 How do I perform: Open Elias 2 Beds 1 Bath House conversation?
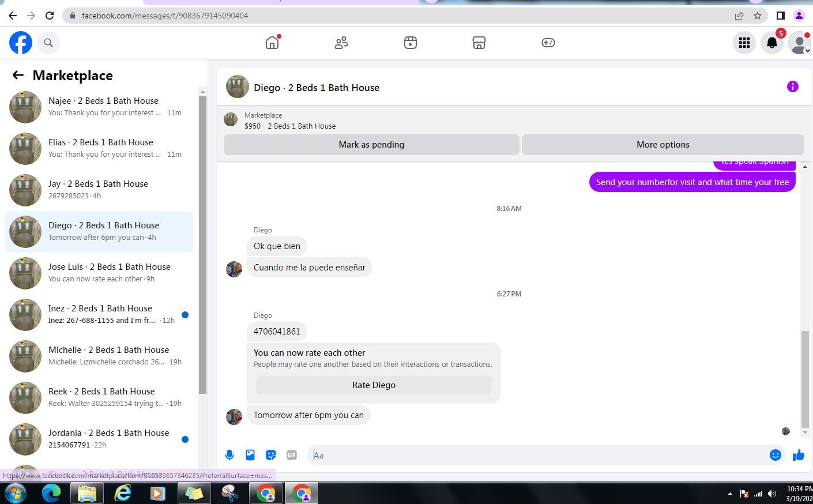(x=99, y=149)
